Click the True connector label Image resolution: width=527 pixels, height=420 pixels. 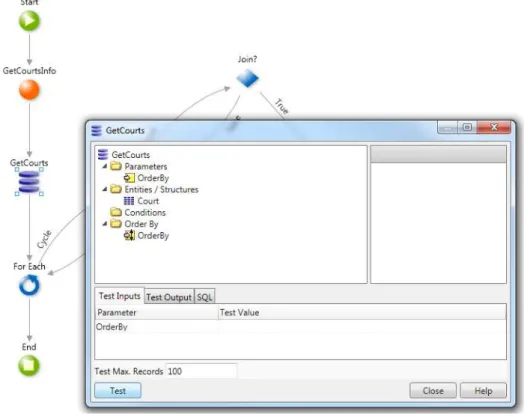pos(282,107)
